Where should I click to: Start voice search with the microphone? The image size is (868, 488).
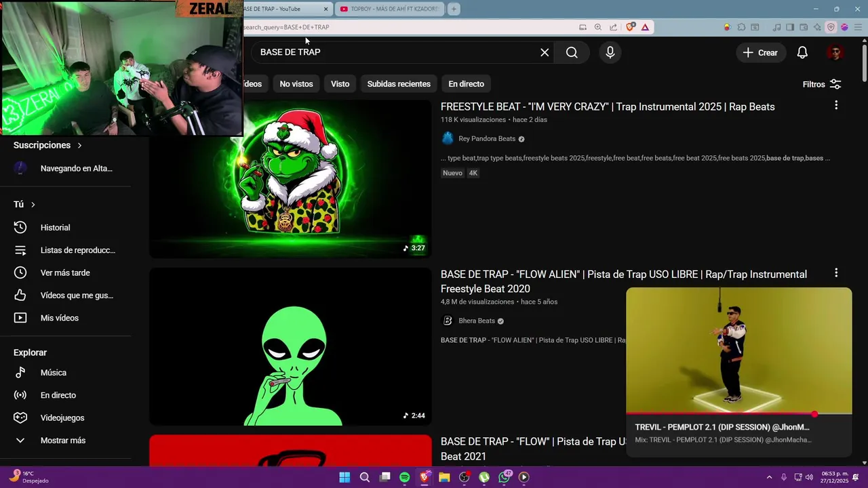[610, 52]
